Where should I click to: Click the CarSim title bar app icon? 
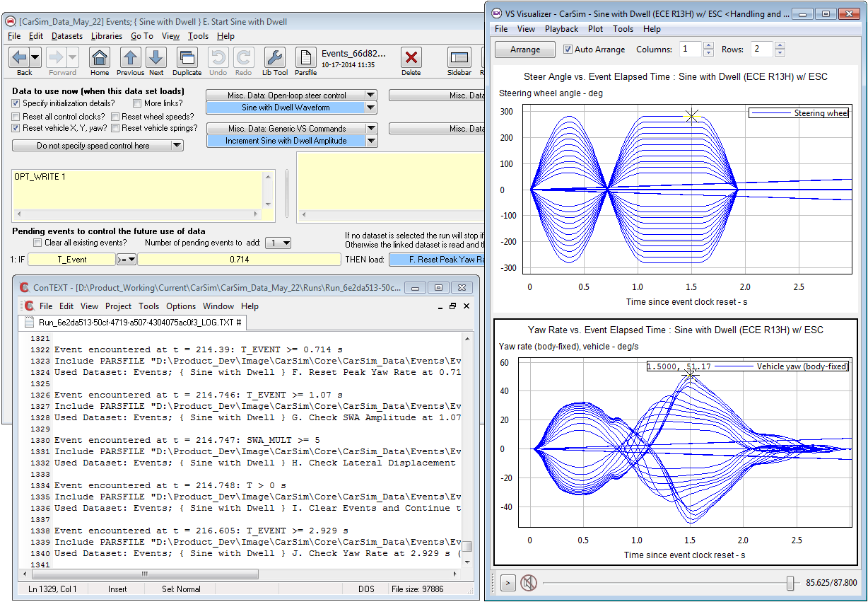click(x=11, y=22)
